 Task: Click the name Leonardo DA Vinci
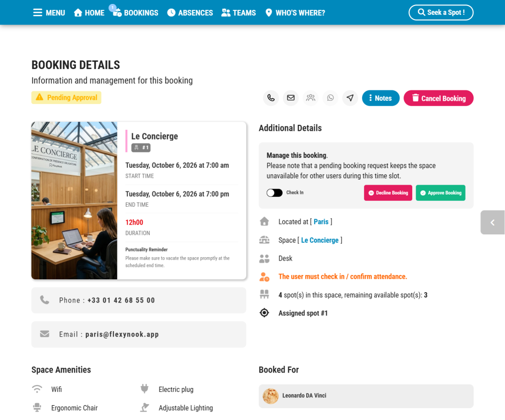pos(304,395)
